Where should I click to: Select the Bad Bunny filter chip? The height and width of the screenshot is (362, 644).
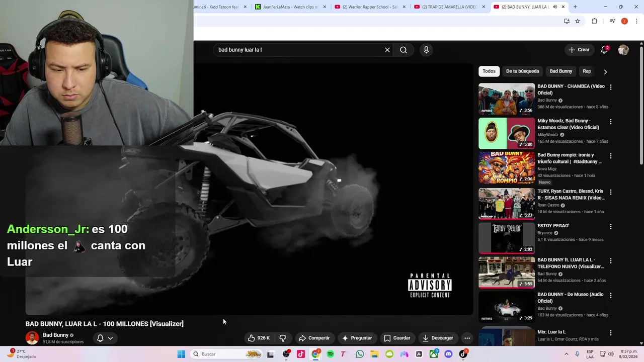click(x=560, y=71)
